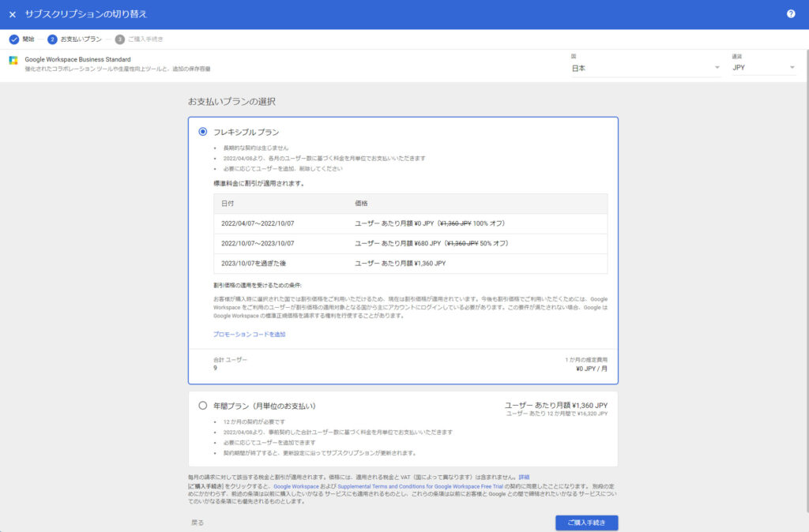Click the 価格 column header

pos(361,204)
